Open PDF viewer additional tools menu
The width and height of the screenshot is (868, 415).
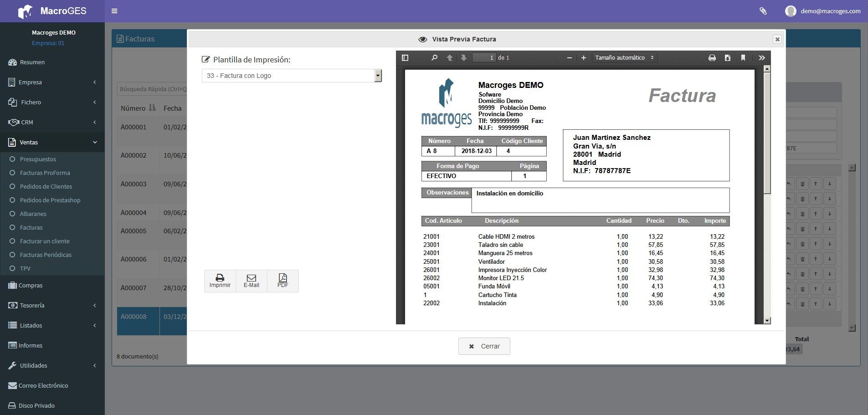coord(761,58)
